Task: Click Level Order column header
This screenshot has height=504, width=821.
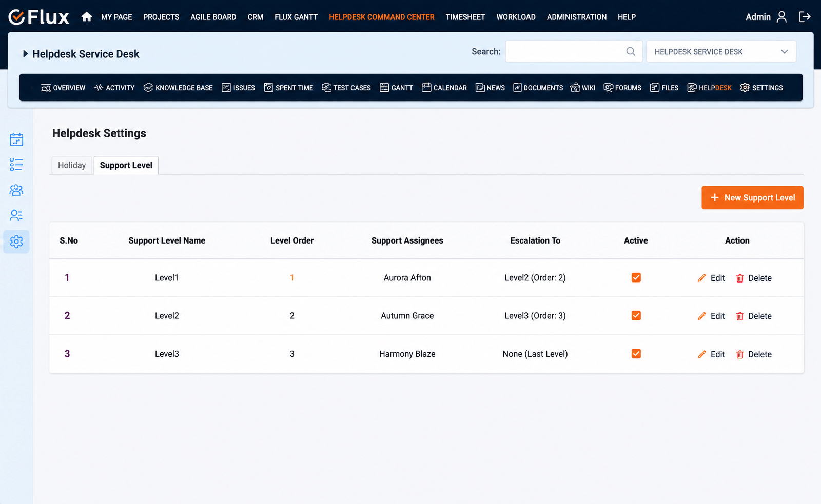Action: tap(292, 240)
